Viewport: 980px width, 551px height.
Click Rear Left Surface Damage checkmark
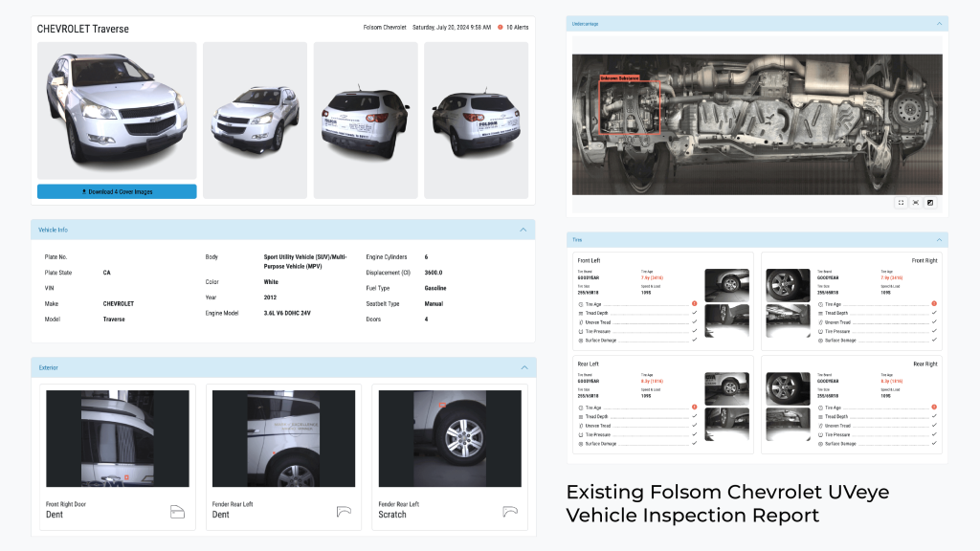pyautogui.click(x=694, y=444)
